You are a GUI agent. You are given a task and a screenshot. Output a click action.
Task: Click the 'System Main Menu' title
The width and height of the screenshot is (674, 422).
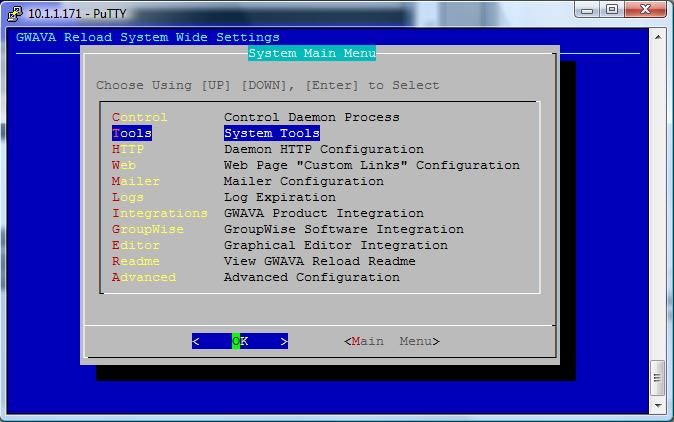point(312,53)
